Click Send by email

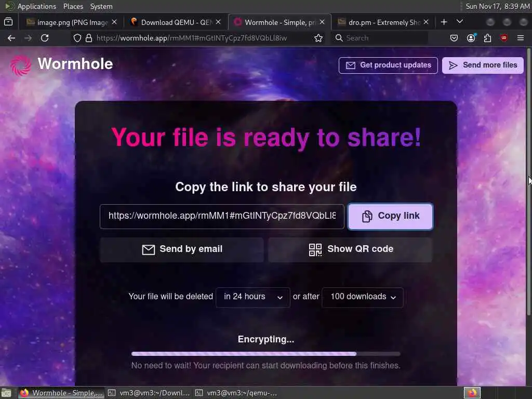[x=182, y=249]
